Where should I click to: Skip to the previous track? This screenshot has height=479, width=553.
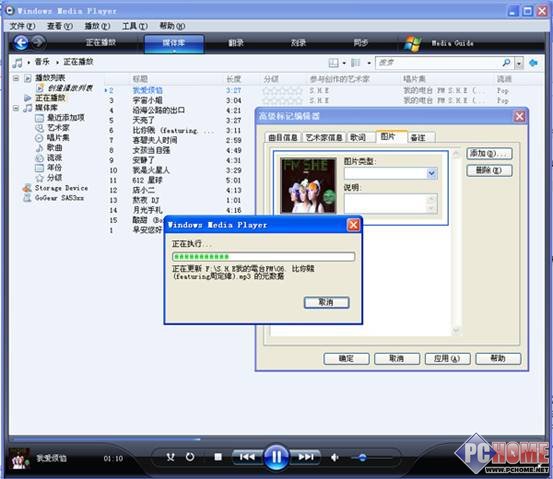coord(247,457)
